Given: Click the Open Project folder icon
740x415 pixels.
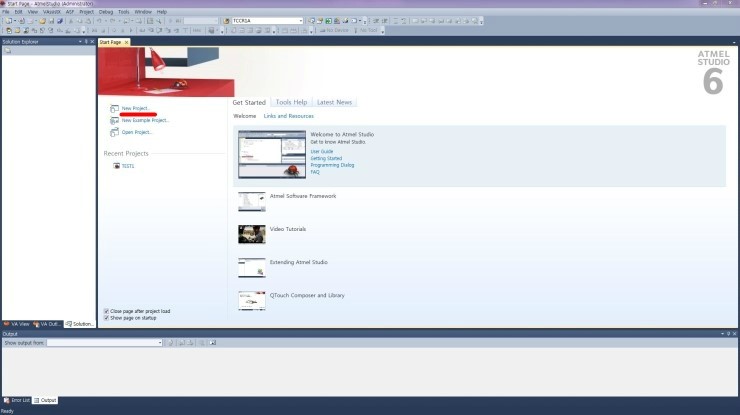Looking at the screenshot, I should click(x=115, y=132).
